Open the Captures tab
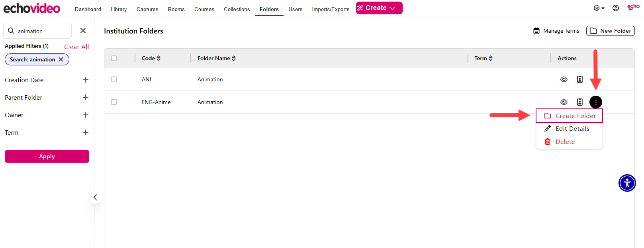The width and height of the screenshot is (644, 248). pyautogui.click(x=147, y=9)
